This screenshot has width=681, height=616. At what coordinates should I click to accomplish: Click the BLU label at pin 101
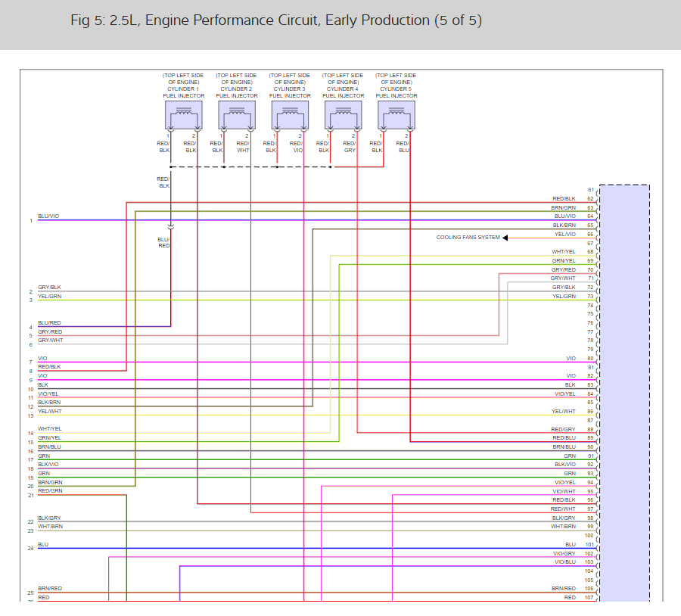click(570, 544)
